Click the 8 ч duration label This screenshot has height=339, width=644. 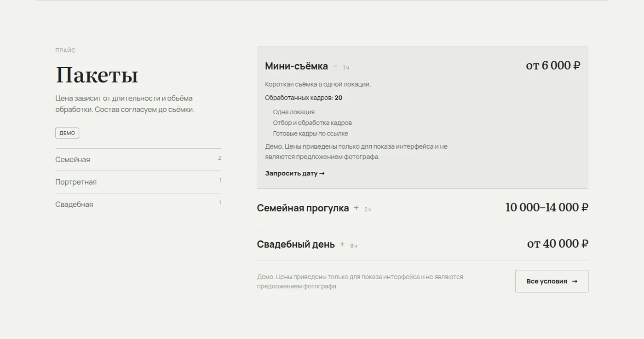pos(354,246)
